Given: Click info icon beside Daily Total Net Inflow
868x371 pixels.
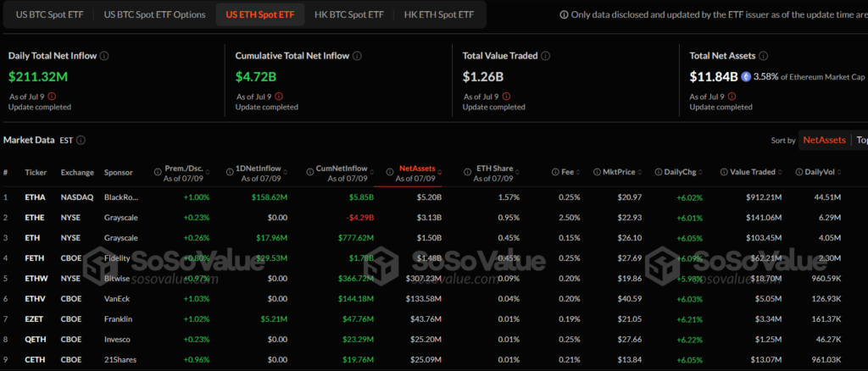Looking at the screenshot, I should [104, 56].
